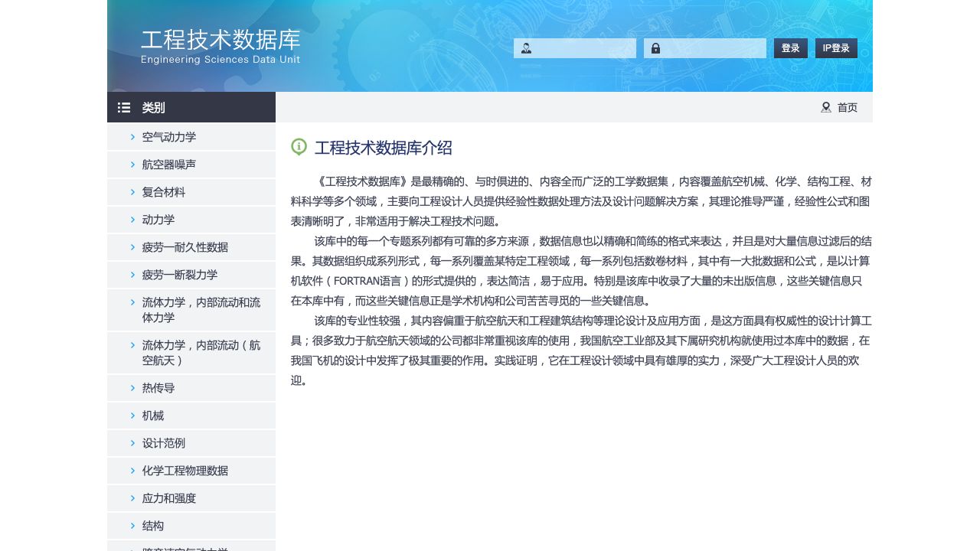Click the lock icon in password field
Viewport: 980px width, 551px height.
click(656, 48)
